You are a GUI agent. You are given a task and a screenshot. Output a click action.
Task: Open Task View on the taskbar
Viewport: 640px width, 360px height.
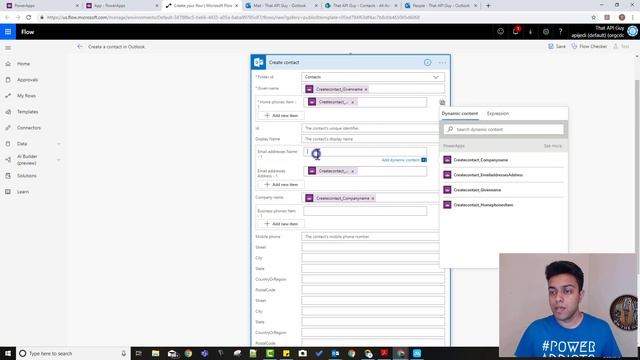pos(139,353)
